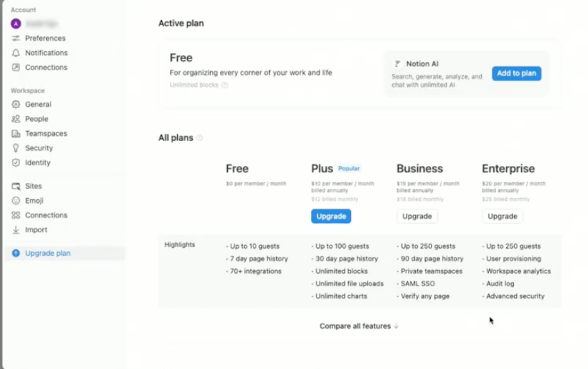The image size is (588, 369).
Task: Open the Sites icon
Action: coord(16,186)
